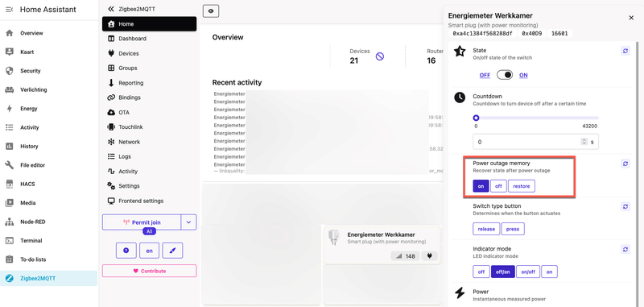The height and width of the screenshot is (307, 644).
Task: Set Indicator mode to off
Action: pos(481,272)
